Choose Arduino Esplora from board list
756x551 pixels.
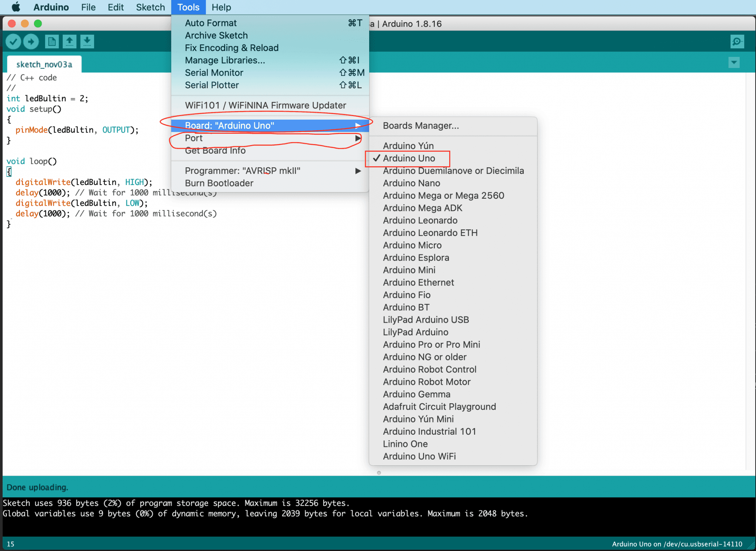tap(453, 258)
